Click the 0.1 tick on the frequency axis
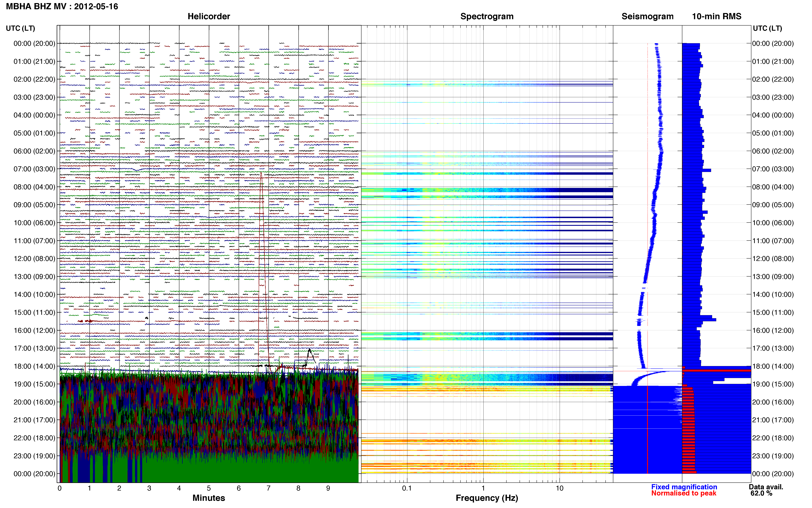 (x=407, y=488)
